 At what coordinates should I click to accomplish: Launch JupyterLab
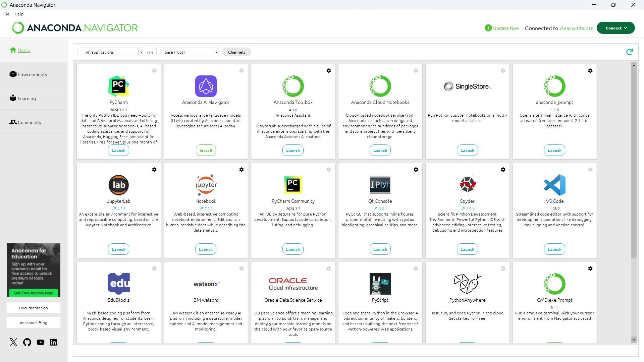point(119,249)
